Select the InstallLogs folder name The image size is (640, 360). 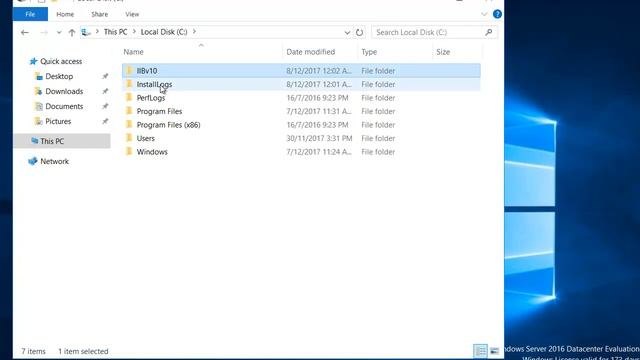154,84
